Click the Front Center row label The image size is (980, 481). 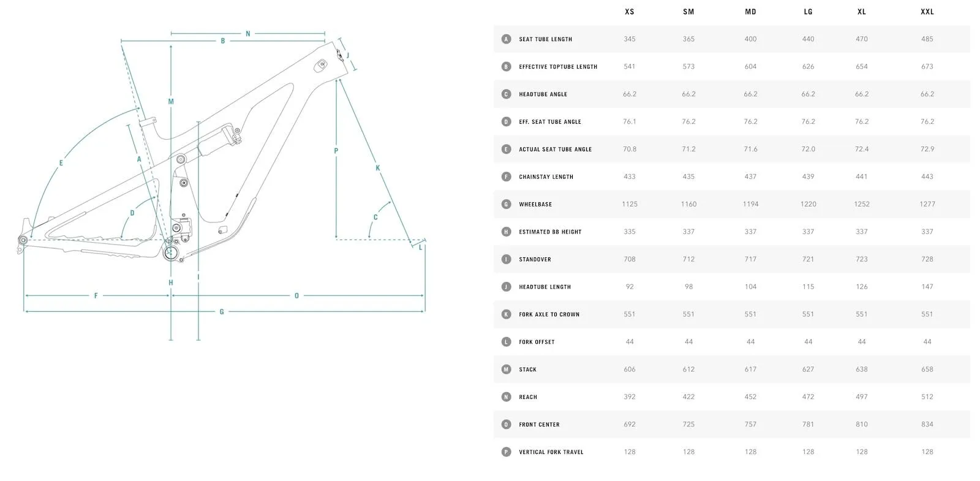pyautogui.click(x=539, y=425)
